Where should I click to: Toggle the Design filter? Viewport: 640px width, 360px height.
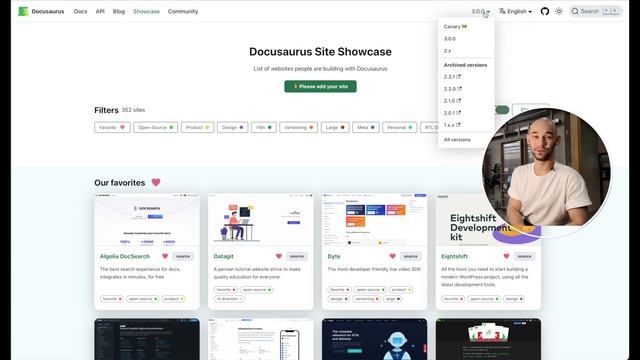coord(233,127)
